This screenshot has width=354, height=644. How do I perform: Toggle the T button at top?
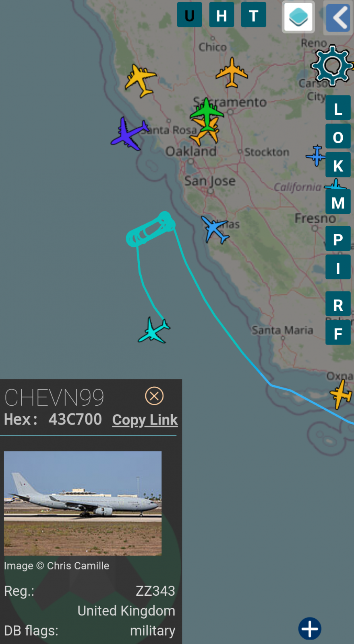pos(254,14)
